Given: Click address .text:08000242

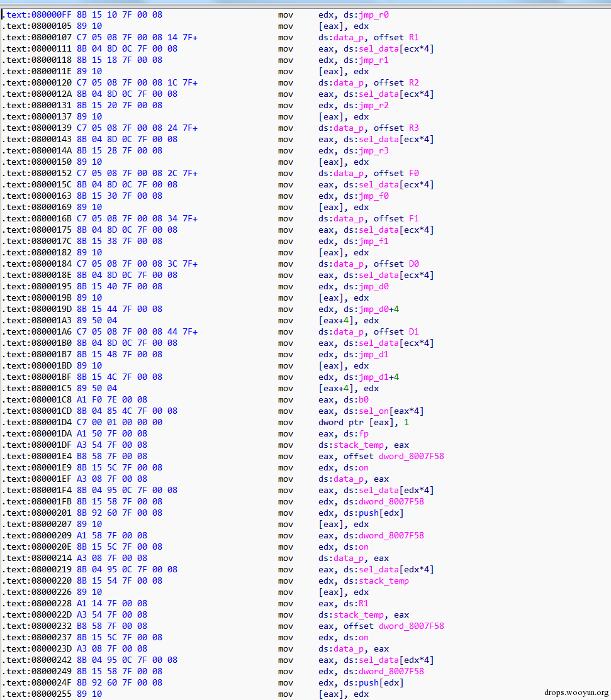Looking at the screenshot, I should pyautogui.click(x=36, y=660).
